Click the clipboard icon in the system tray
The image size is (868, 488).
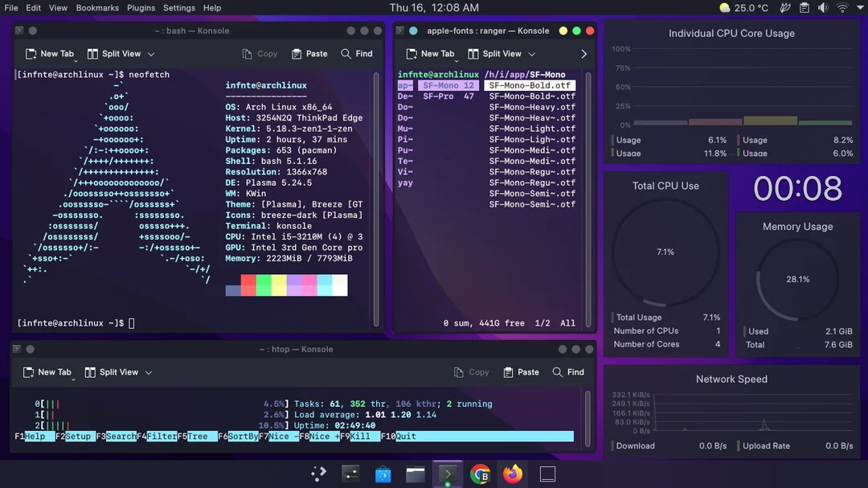(804, 7)
